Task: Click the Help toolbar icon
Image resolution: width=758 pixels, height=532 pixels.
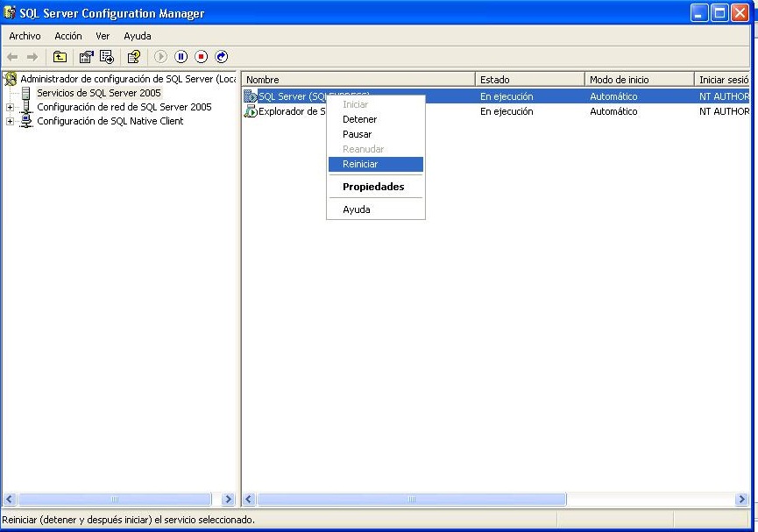Action: (134, 57)
